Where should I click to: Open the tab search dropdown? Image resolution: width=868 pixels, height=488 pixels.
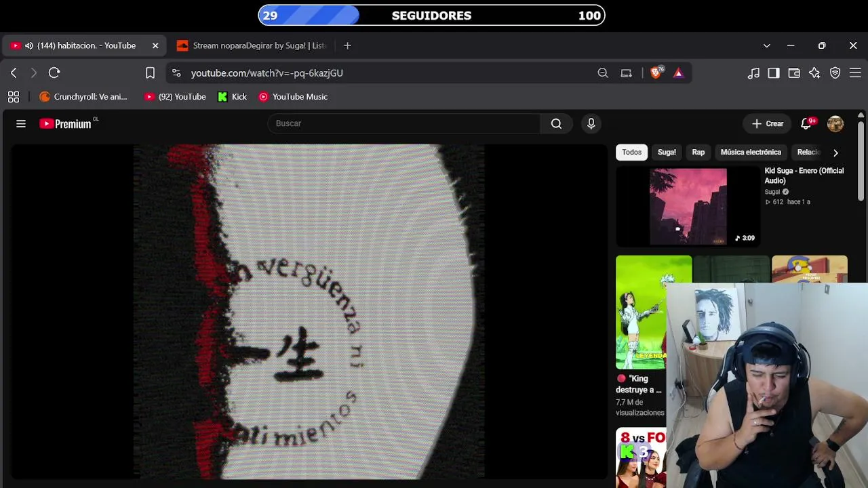pos(767,45)
